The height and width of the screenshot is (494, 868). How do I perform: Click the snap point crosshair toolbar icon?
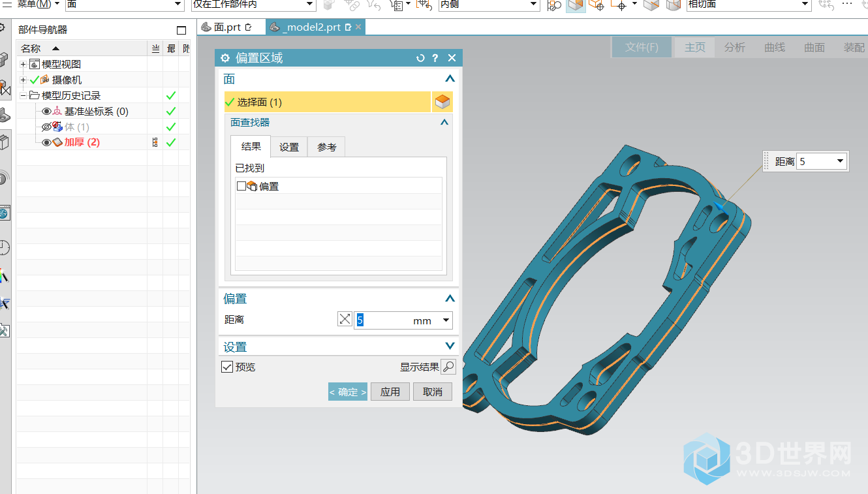[620, 5]
